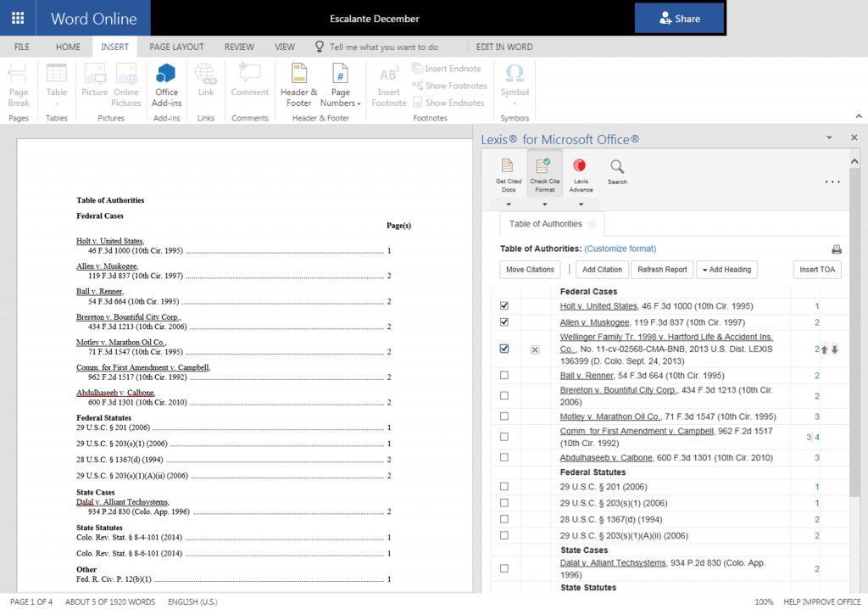Open the Table insert dropdown
The height and width of the screenshot is (609, 868).
click(x=57, y=85)
